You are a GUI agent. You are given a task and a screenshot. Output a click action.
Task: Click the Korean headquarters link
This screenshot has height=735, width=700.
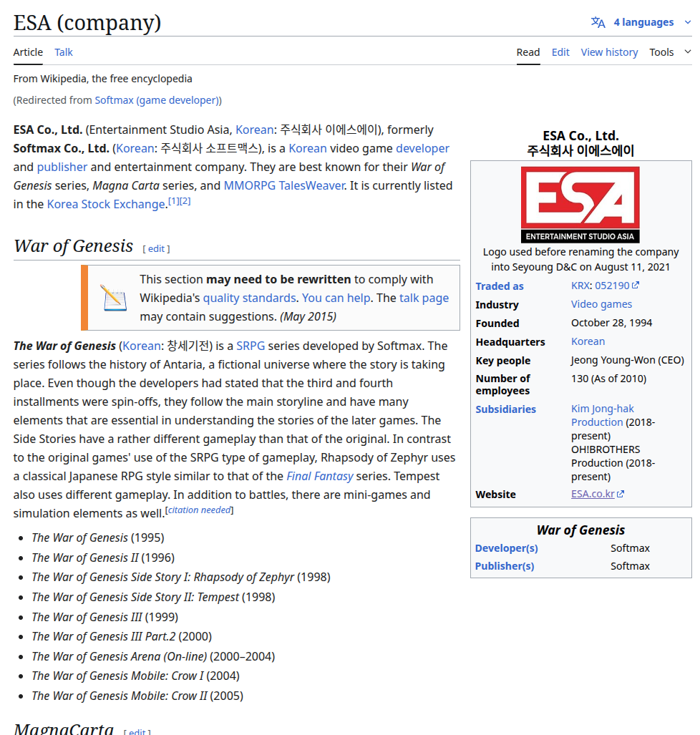(x=588, y=341)
